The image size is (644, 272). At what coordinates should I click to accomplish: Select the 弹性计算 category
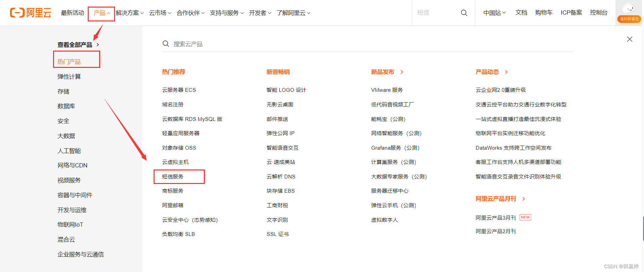pyautogui.click(x=69, y=77)
